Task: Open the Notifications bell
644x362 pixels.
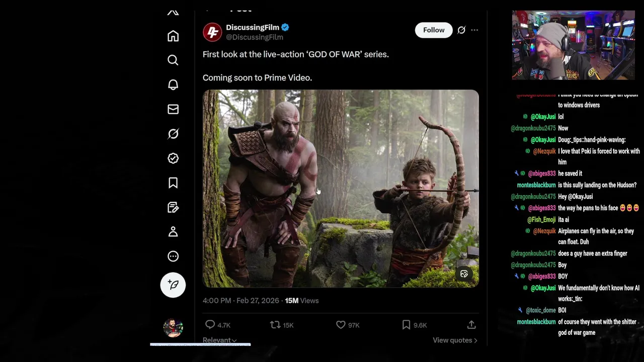Action: 173,84
